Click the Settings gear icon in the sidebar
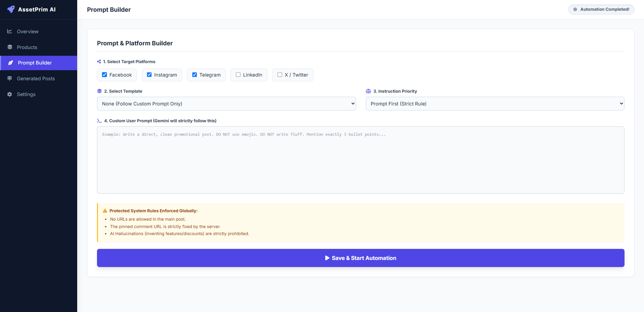This screenshot has width=644, height=312. click(x=10, y=94)
